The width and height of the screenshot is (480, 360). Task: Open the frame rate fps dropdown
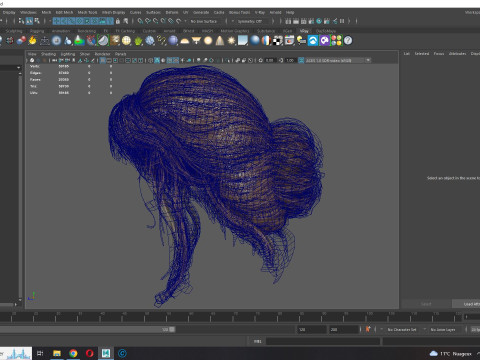475,329
